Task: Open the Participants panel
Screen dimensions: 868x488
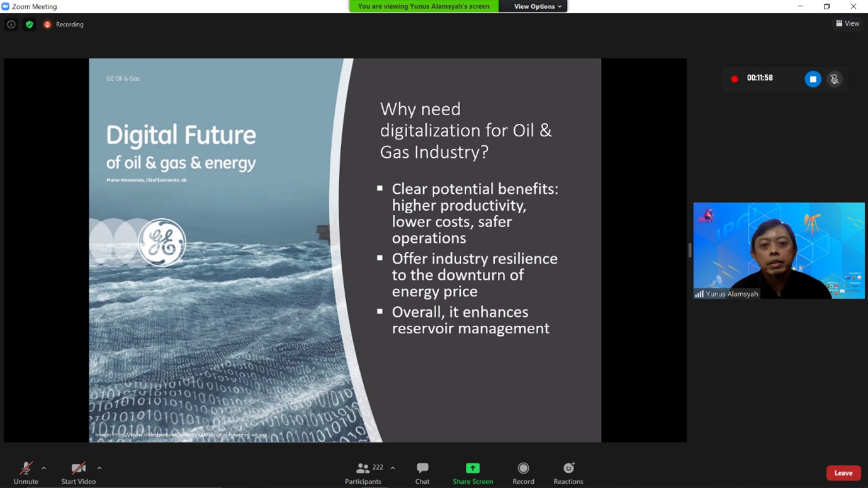Action: [x=363, y=472]
